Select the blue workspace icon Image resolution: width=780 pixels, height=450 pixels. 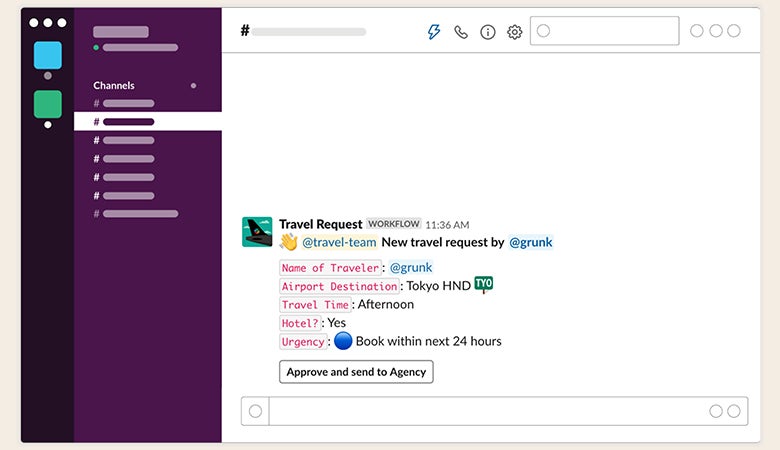[48, 55]
